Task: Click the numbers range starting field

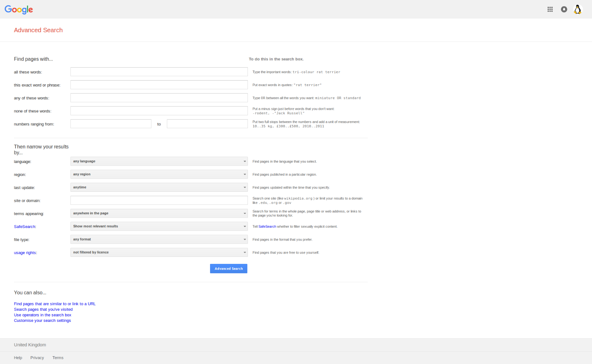Action: point(111,124)
